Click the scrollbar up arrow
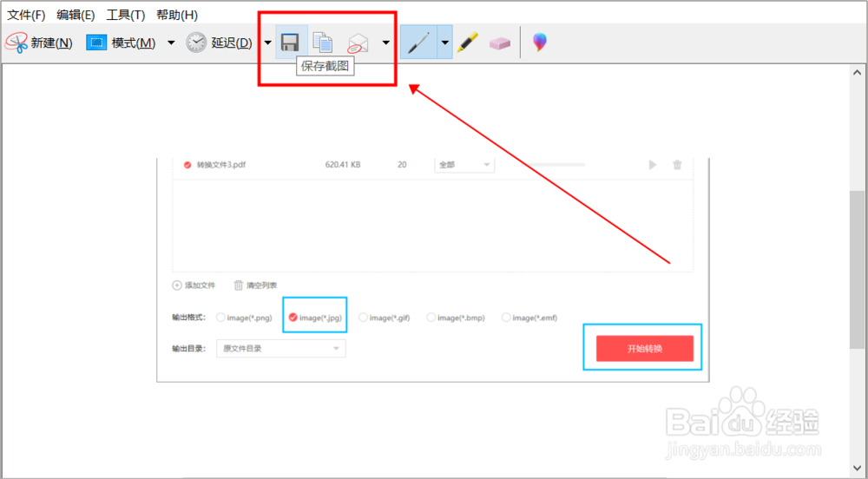 pos(857,73)
